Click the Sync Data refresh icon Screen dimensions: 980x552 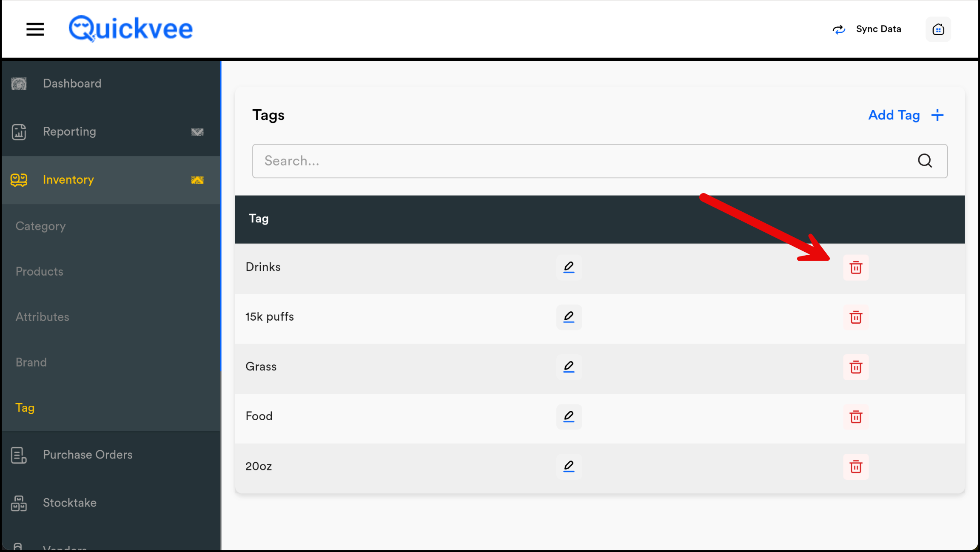tap(839, 29)
